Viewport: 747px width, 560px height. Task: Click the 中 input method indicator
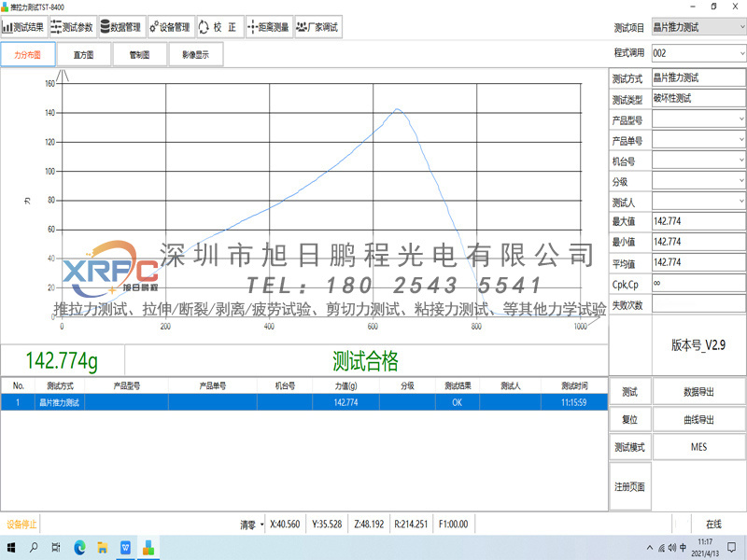pos(683,548)
